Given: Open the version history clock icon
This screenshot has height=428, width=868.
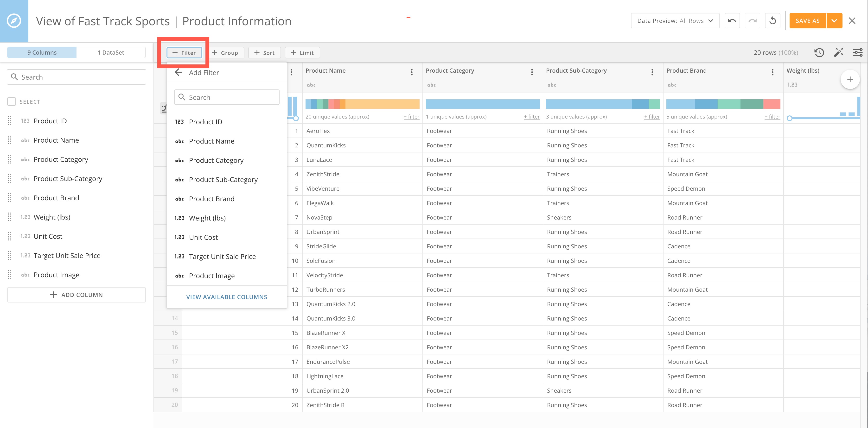Looking at the screenshot, I should tap(819, 52).
